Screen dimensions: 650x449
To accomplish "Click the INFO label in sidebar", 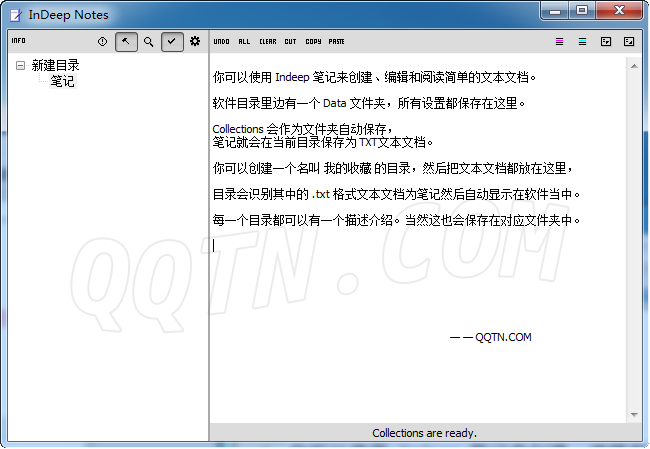I will click(18, 41).
